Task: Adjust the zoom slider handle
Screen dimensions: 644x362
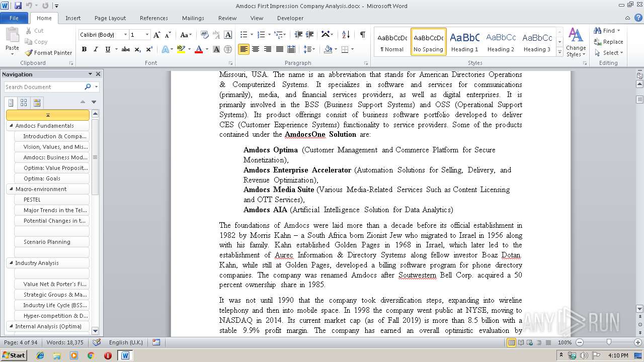Action: point(608,342)
